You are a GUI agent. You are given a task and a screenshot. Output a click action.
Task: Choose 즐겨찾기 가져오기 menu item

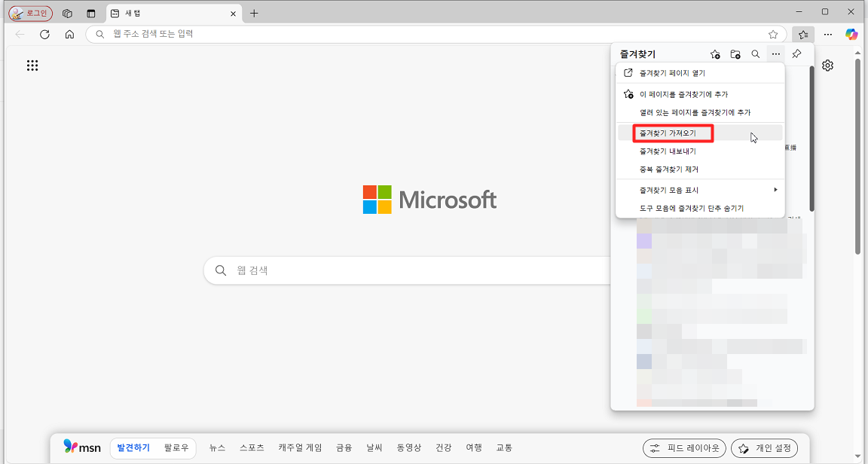[x=700, y=133]
